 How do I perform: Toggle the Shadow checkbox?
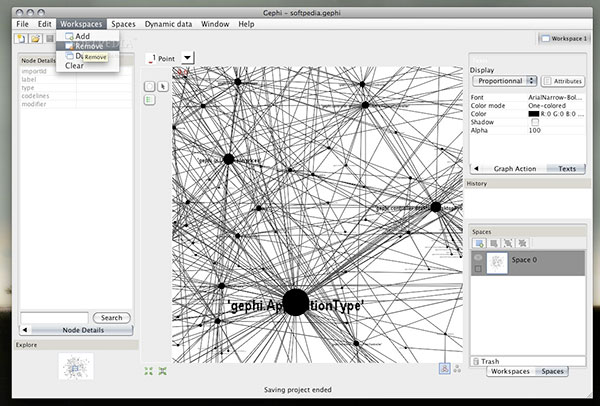(x=535, y=122)
